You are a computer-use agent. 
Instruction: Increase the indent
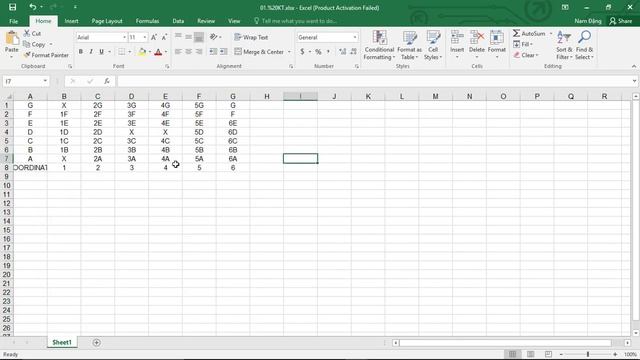[224, 52]
